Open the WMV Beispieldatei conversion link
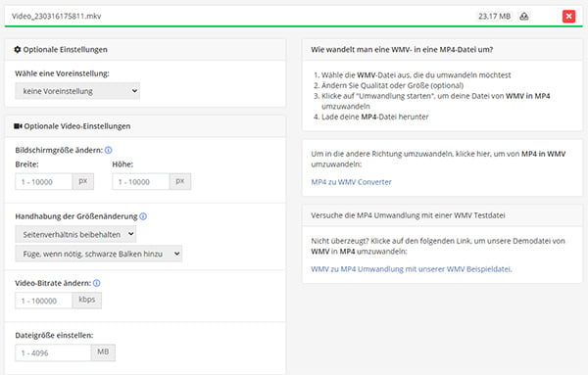Image resolution: width=588 pixels, height=375 pixels. [x=412, y=269]
